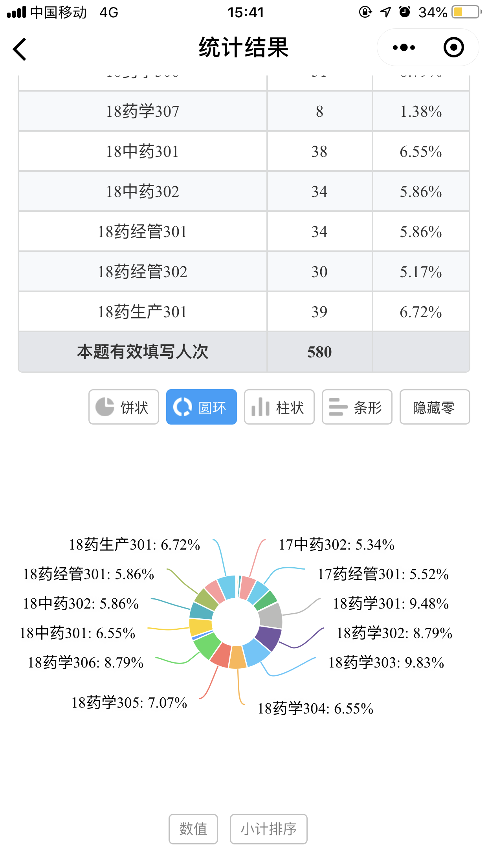This screenshot has width=488, height=868.
Task: Tap the 18药生产301 table row name
Action: tap(142, 312)
